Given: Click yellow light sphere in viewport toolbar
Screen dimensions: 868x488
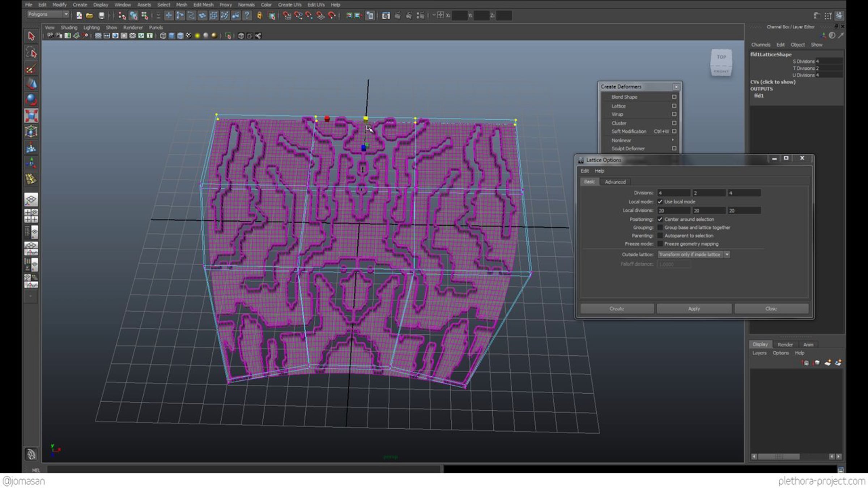Looking at the screenshot, I should [197, 35].
